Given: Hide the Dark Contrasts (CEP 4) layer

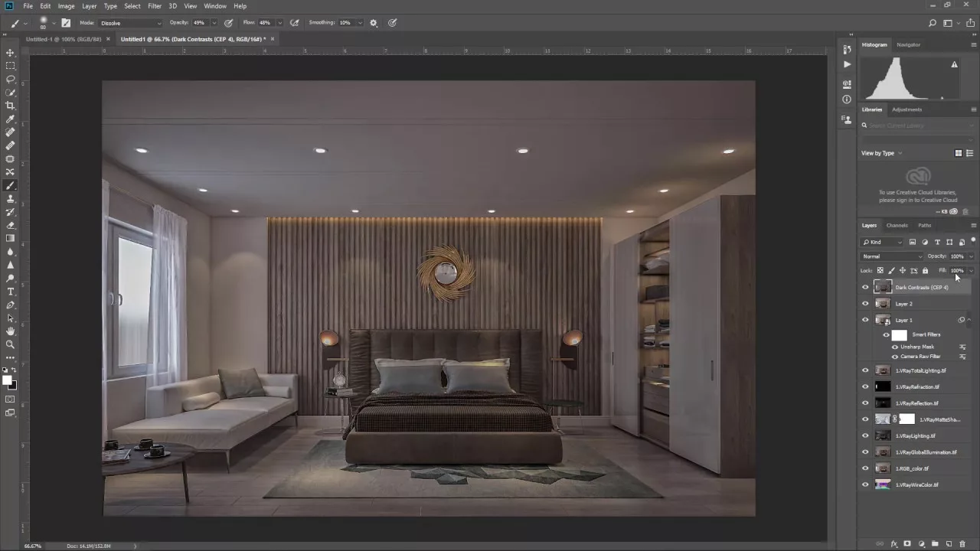Looking at the screenshot, I should point(866,288).
